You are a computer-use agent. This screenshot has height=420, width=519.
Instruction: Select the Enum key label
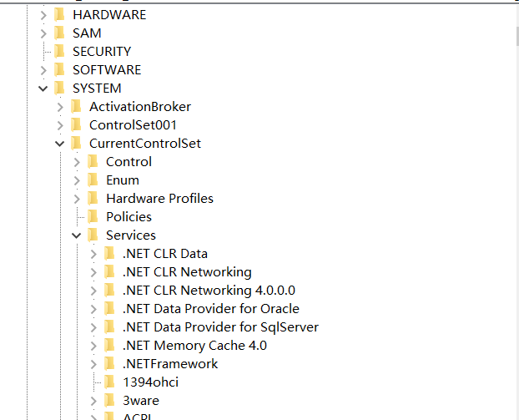(123, 180)
